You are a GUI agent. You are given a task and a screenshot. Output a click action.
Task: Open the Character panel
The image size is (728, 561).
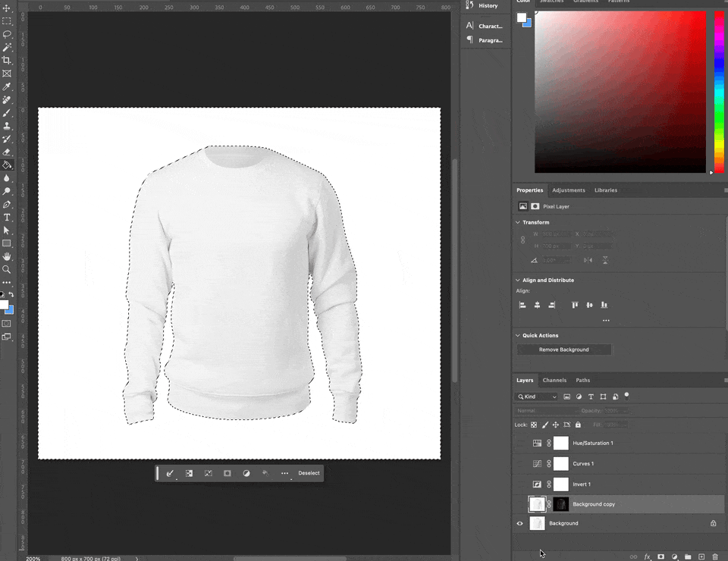(485, 26)
